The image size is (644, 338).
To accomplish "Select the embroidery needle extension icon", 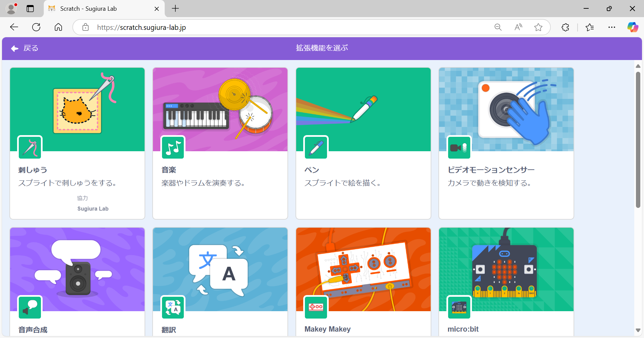I will coord(30,148).
